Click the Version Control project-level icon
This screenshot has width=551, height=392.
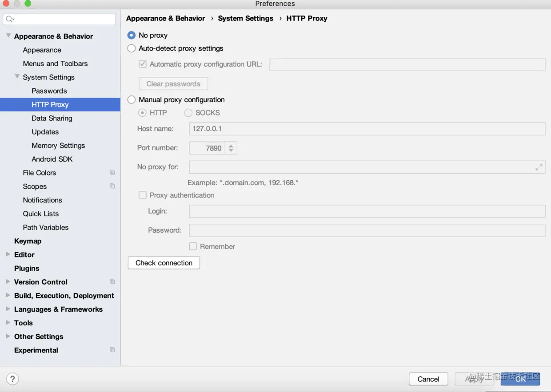pyautogui.click(x=112, y=282)
